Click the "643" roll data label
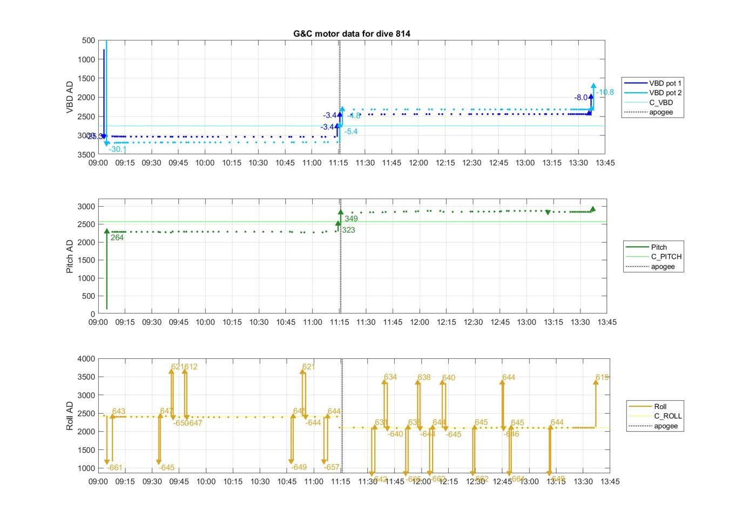 (118, 412)
